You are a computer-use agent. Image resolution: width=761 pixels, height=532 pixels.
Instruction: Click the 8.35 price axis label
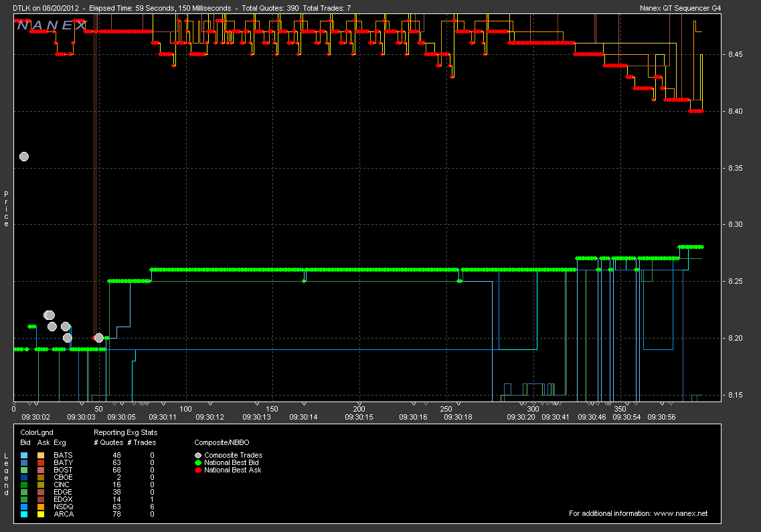click(736, 168)
